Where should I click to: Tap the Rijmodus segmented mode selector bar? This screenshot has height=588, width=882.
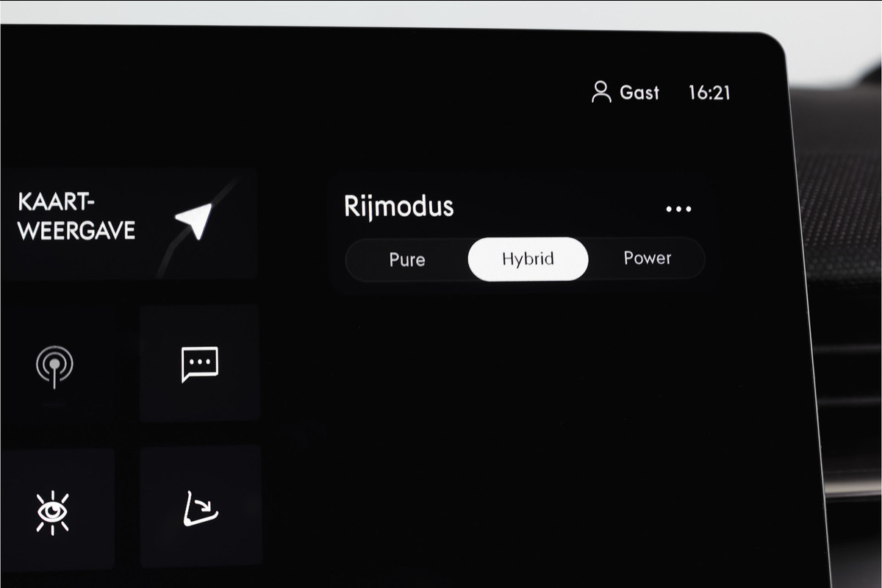point(525,259)
